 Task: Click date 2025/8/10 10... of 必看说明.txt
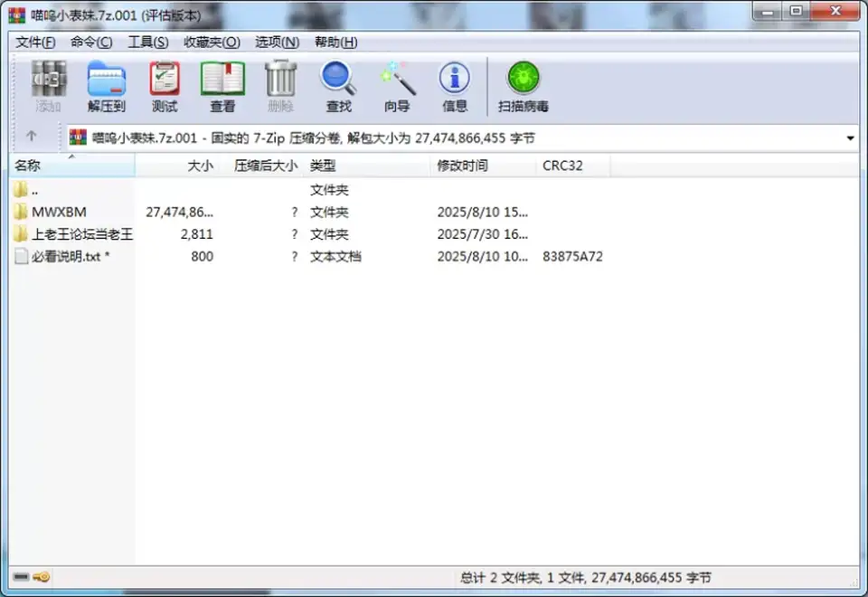pyautogui.click(x=482, y=256)
